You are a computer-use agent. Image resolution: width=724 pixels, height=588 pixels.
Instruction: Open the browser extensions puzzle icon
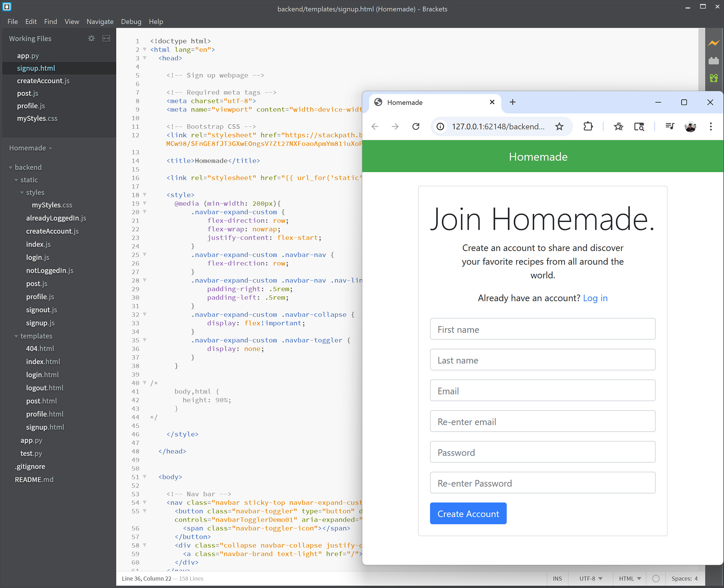click(588, 127)
